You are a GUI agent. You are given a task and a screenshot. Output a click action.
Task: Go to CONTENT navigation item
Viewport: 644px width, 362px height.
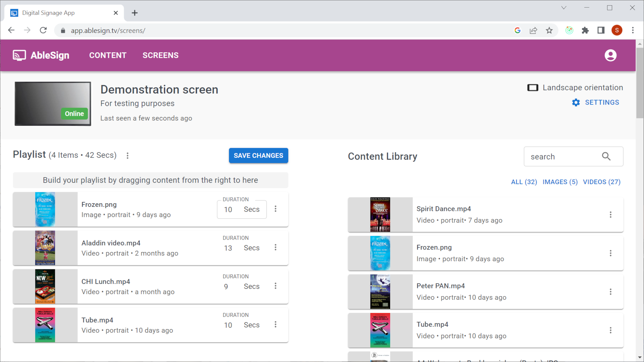tap(108, 55)
